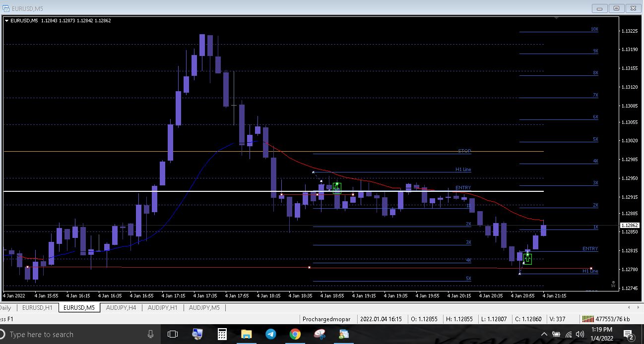The height and width of the screenshot is (344, 644).
Task: Open File Explorer from the taskbar
Action: [x=246, y=334]
